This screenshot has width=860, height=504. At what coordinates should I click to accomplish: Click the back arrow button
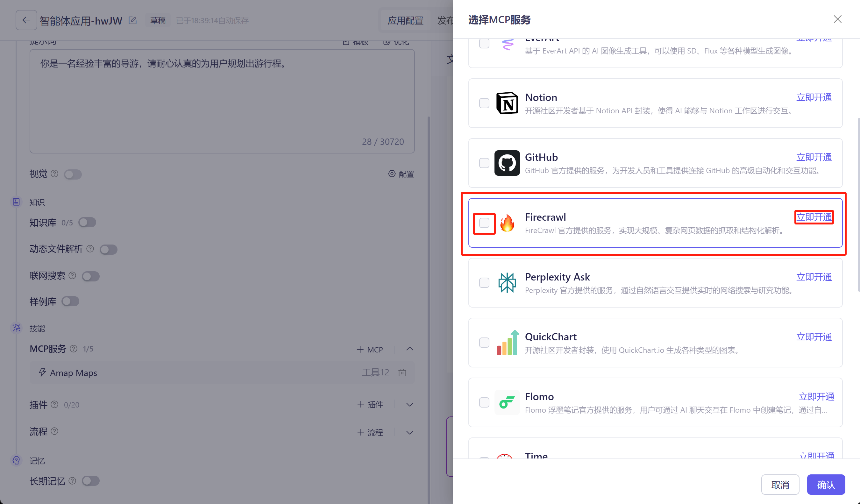26,20
